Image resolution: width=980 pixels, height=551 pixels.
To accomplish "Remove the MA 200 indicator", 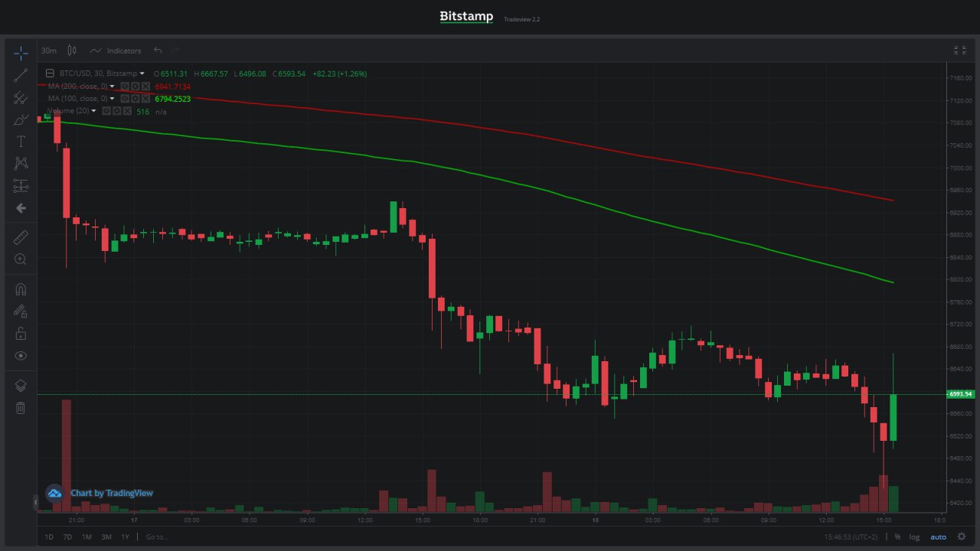I will (145, 86).
